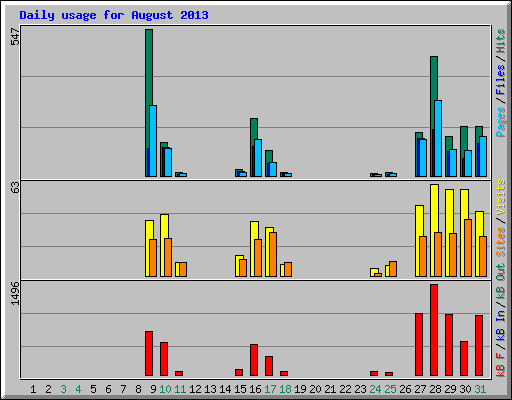Click day '20' on the axis

click(315, 389)
